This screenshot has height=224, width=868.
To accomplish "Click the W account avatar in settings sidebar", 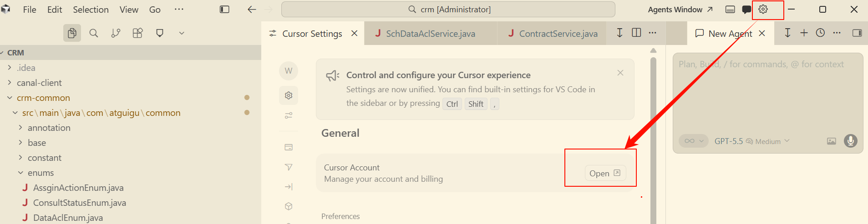I will point(289,71).
